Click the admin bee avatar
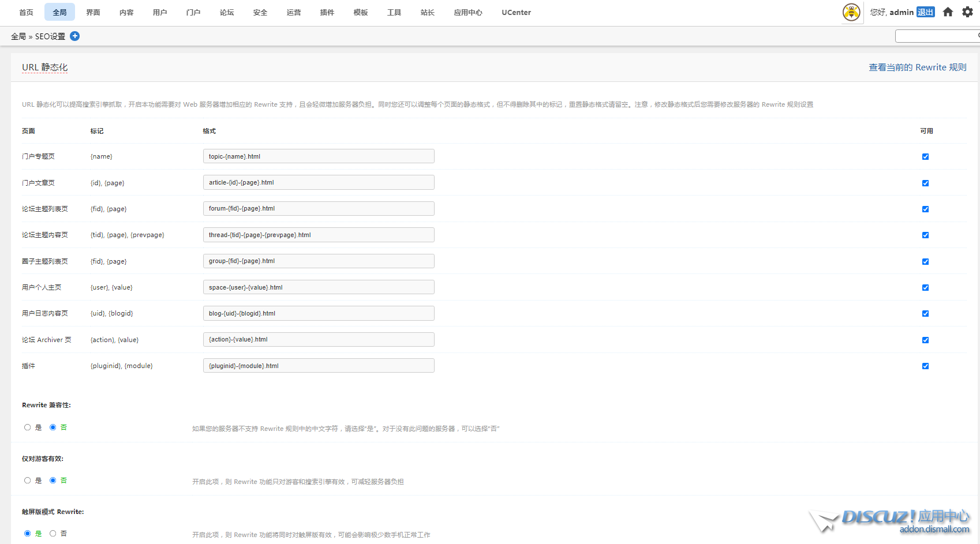This screenshot has height=544, width=980. point(851,12)
